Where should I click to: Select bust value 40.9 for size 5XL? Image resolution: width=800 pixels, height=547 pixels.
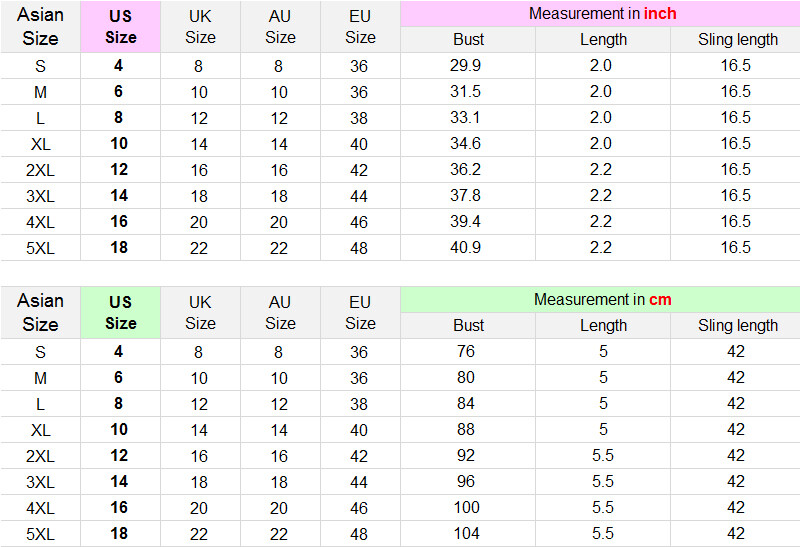pos(465,247)
